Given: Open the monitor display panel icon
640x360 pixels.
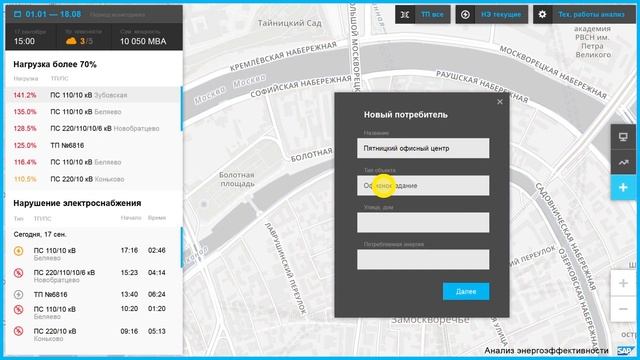Looking at the screenshot, I should click(x=623, y=137).
